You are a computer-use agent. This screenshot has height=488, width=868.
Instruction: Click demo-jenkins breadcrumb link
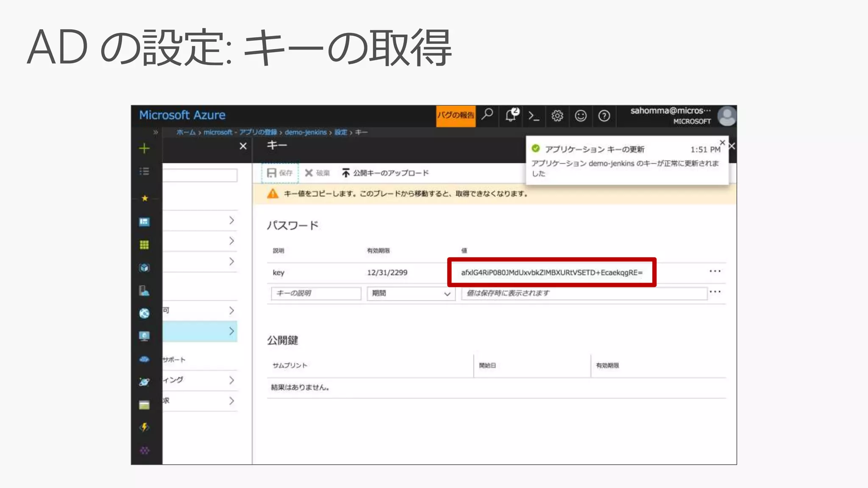[x=305, y=132]
